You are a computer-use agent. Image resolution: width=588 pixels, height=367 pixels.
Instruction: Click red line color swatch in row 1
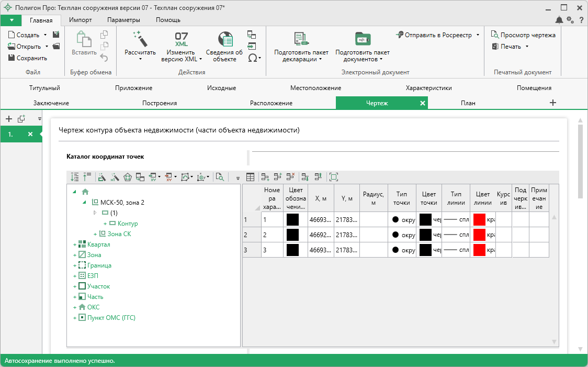coord(479,220)
